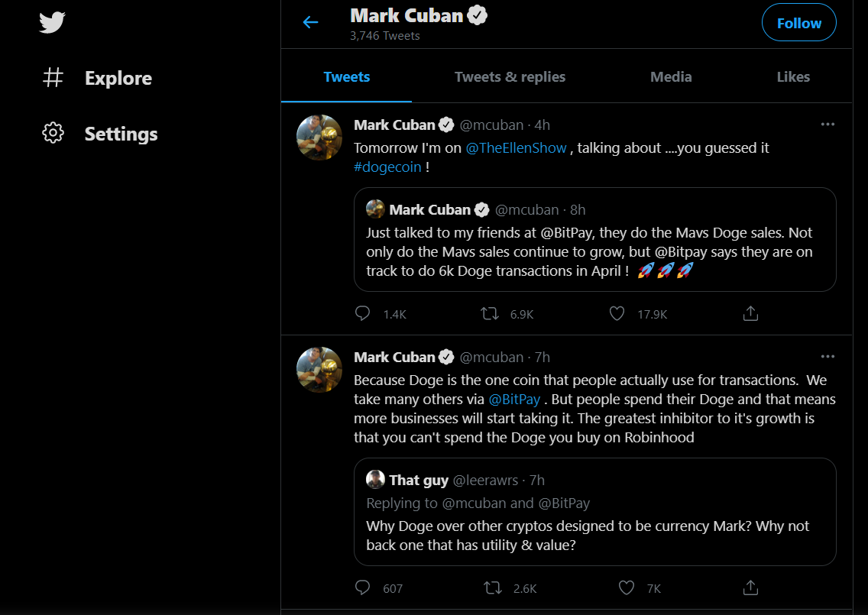This screenshot has height=615, width=868.
Task: Open Settings from the sidebar
Action: [121, 134]
